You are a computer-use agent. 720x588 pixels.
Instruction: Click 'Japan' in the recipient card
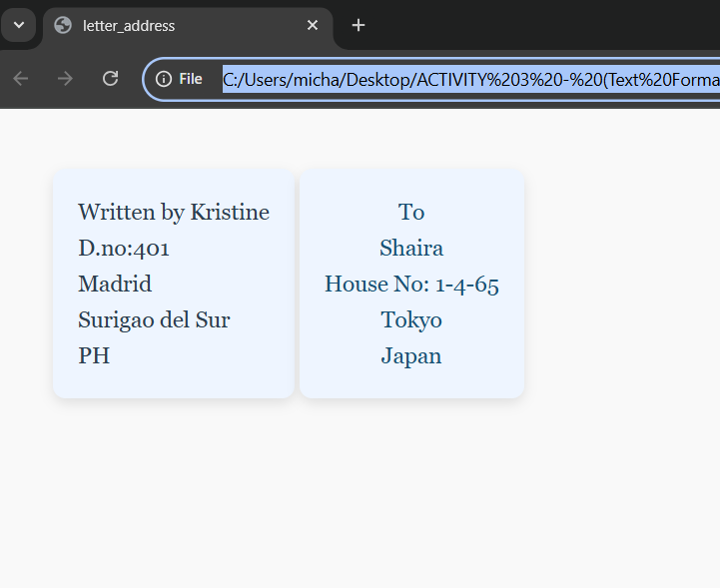[x=411, y=355]
